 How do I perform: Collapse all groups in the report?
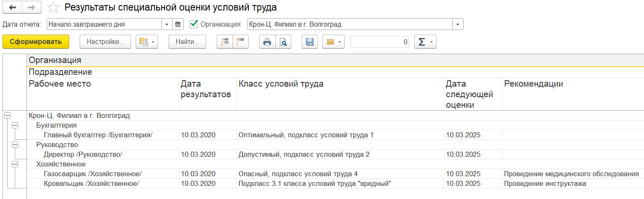[241, 42]
